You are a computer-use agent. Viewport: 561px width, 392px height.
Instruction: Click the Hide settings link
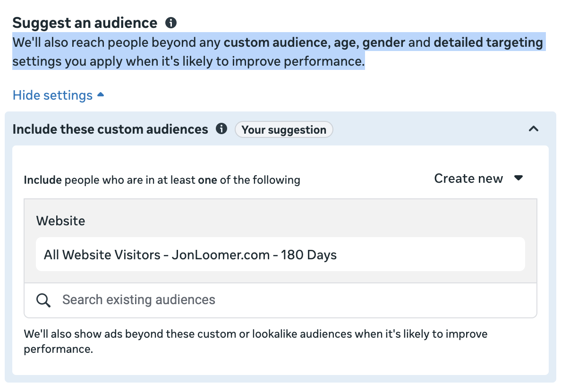52,95
